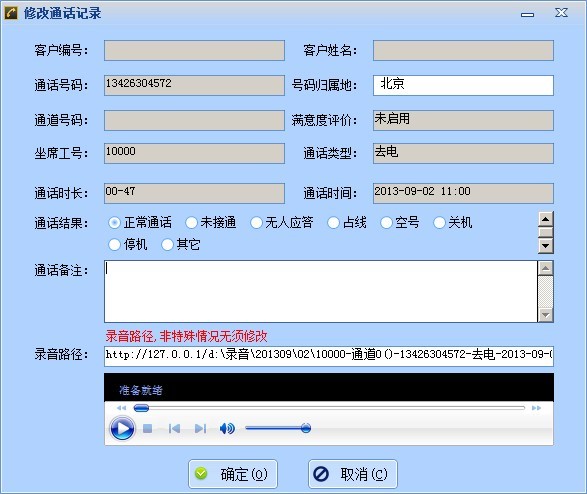587x494 pixels.
Task: Skip to previous track in player
Action: coord(174,429)
